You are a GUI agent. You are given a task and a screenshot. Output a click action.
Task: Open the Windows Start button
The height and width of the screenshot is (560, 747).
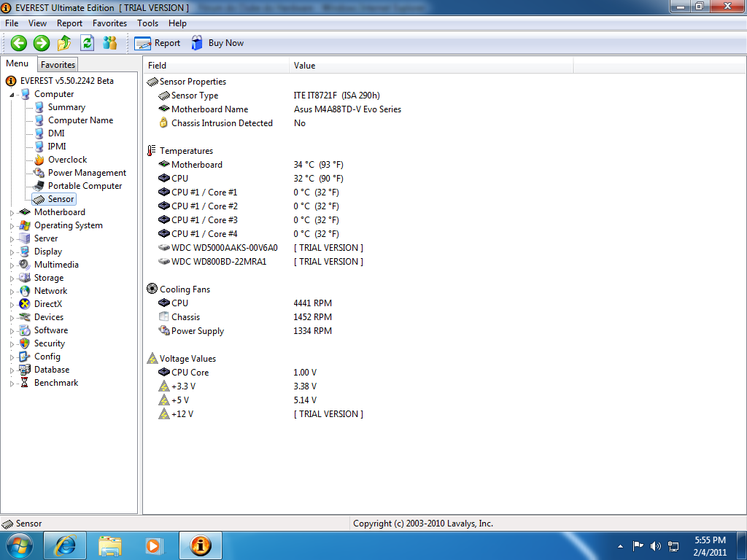click(20, 545)
